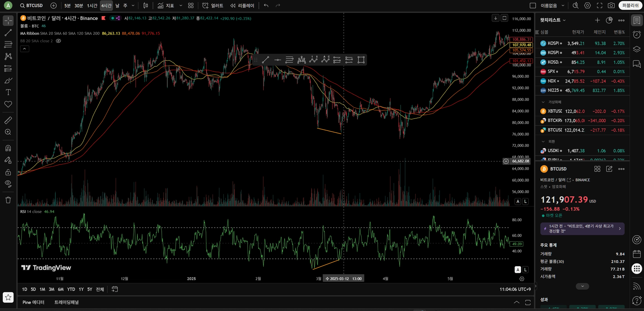
Task: Select horizontal line in floating drawing toolbar
Action: pos(277,60)
